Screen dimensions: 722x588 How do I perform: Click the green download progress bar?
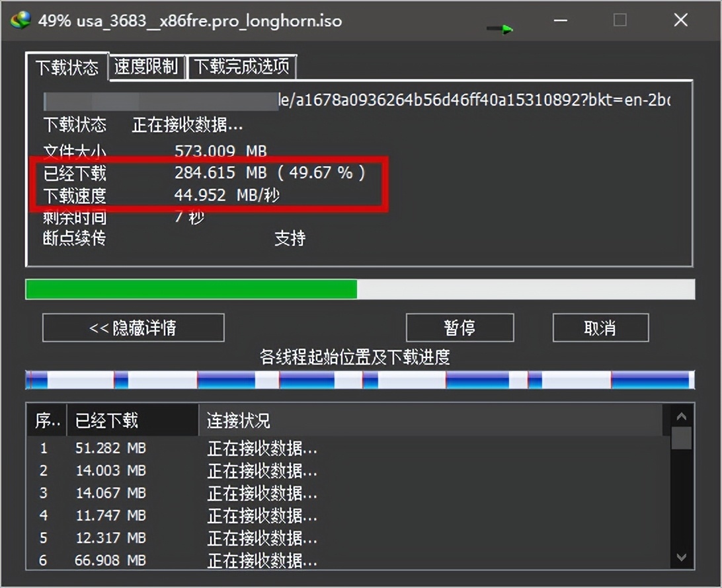click(x=360, y=289)
